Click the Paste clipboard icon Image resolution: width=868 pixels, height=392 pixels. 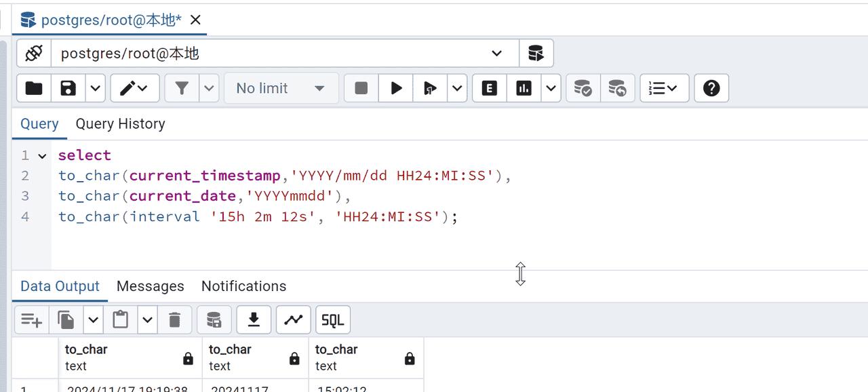pyautogui.click(x=121, y=319)
